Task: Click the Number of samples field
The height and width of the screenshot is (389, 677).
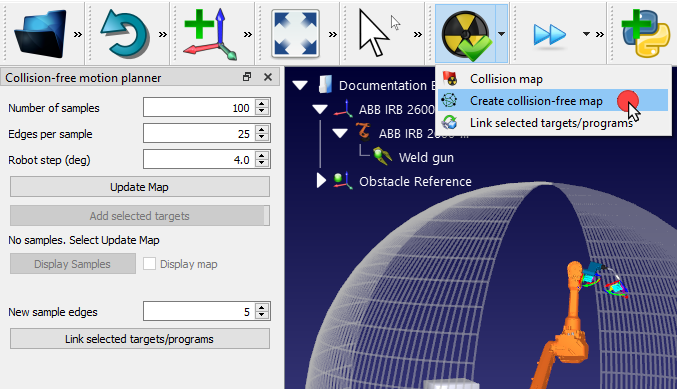Action: (x=199, y=108)
